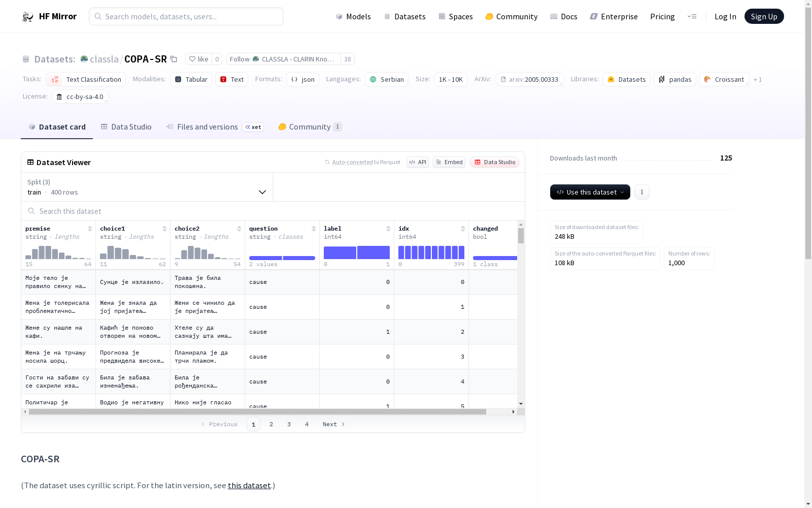Click the HF Mirror logo icon
Image resolution: width=812 pixels, height=508 pixels.
point(28,17)
